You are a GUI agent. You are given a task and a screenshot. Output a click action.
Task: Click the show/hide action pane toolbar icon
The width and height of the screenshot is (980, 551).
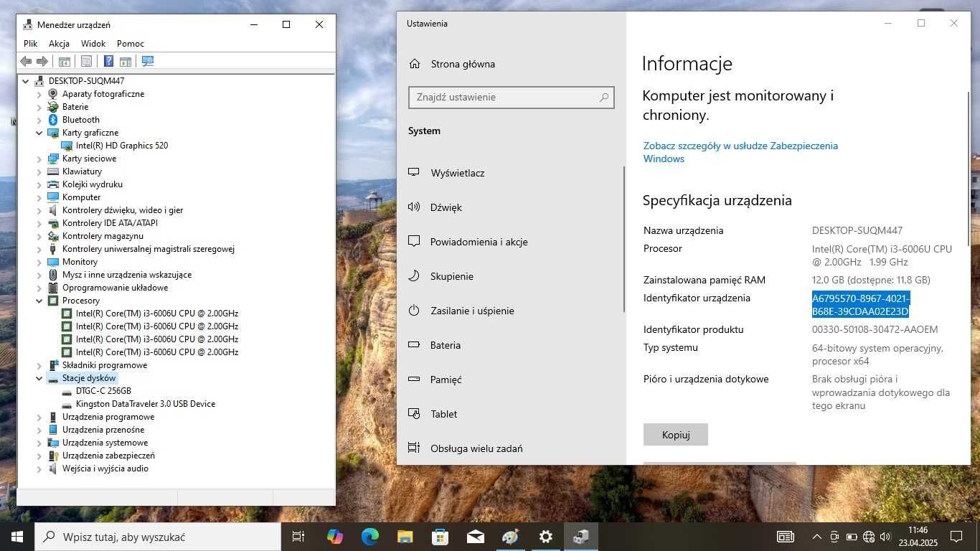(x=126, y=62)
